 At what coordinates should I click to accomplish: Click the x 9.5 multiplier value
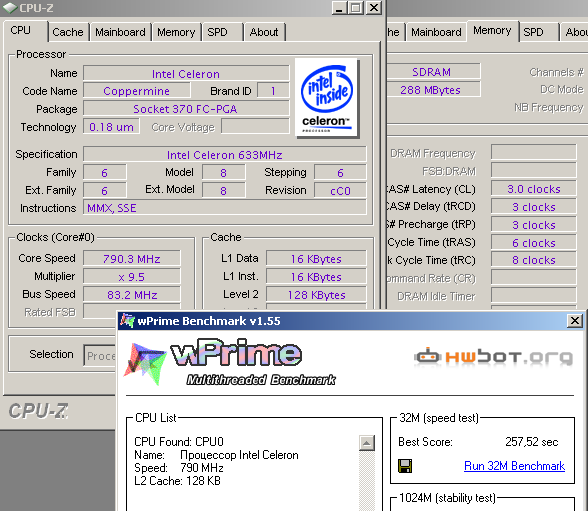pos(132,277)
